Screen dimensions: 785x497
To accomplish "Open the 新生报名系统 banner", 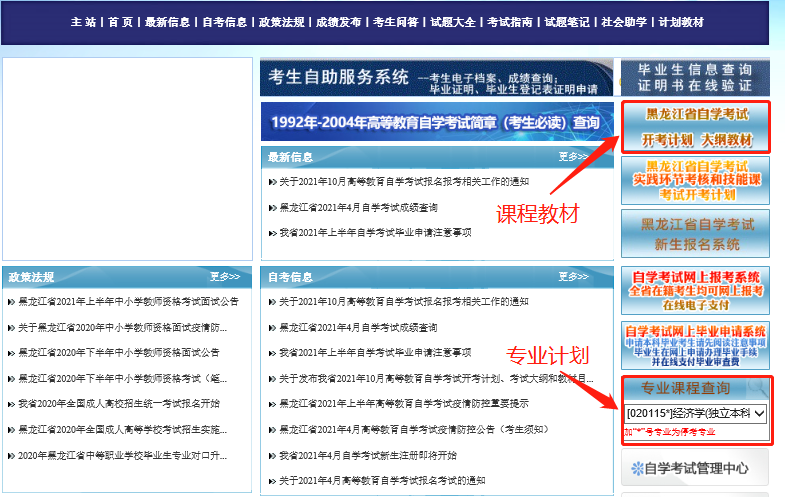I will pos(695,234).
